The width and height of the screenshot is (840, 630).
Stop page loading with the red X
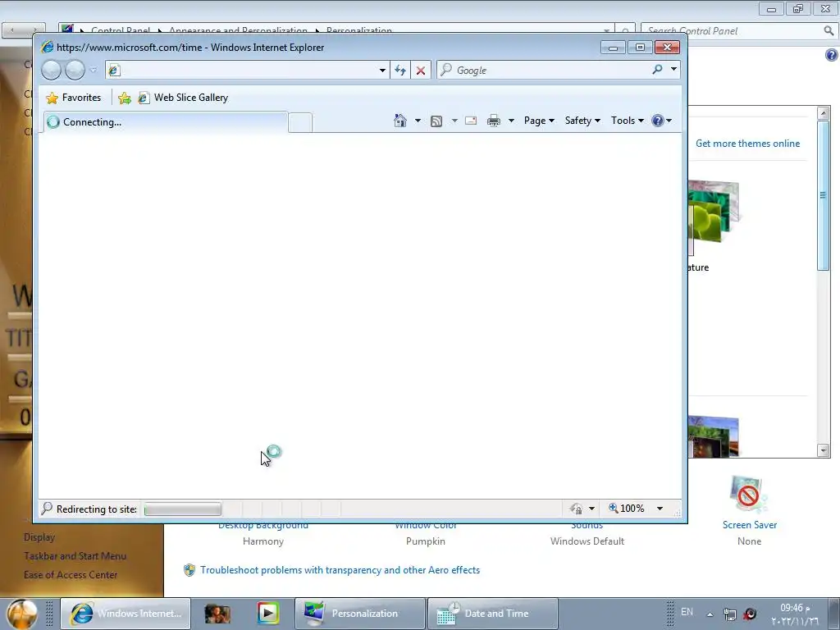421,71
